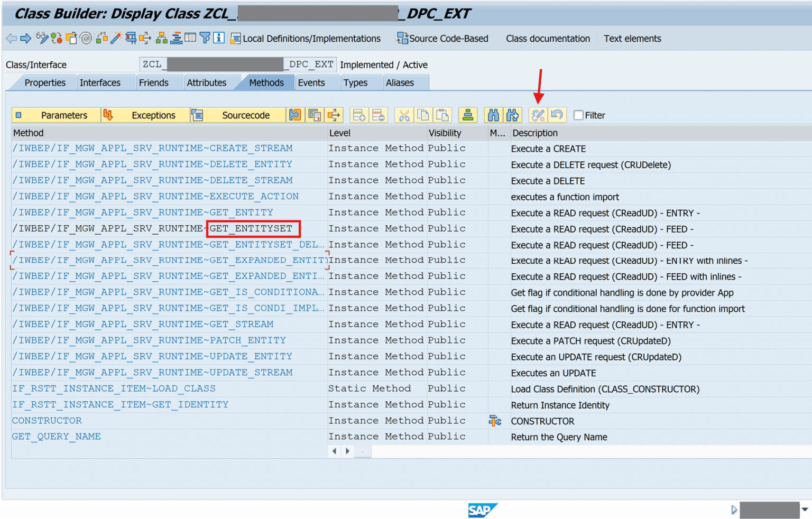Open Class documentation

pyautogui.click(x=548, y=38)
